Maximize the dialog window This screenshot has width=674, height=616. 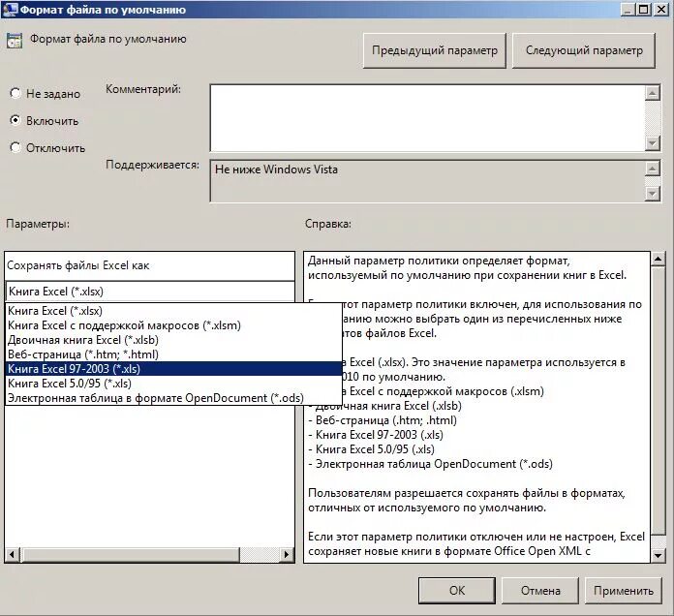click(x=643, y=10)
